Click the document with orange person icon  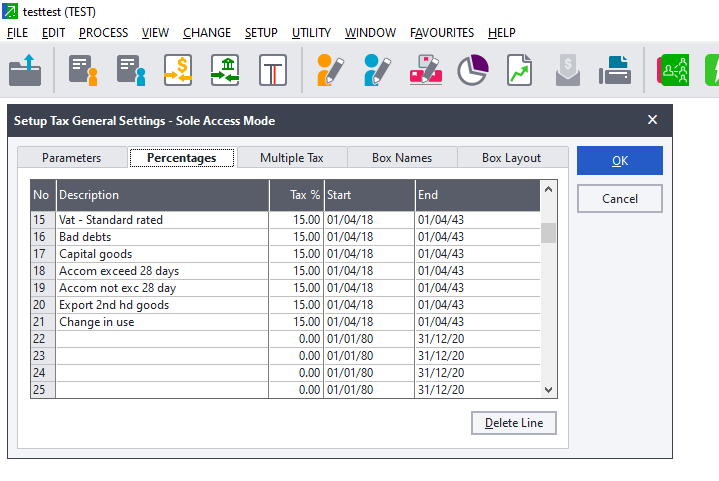83,70
